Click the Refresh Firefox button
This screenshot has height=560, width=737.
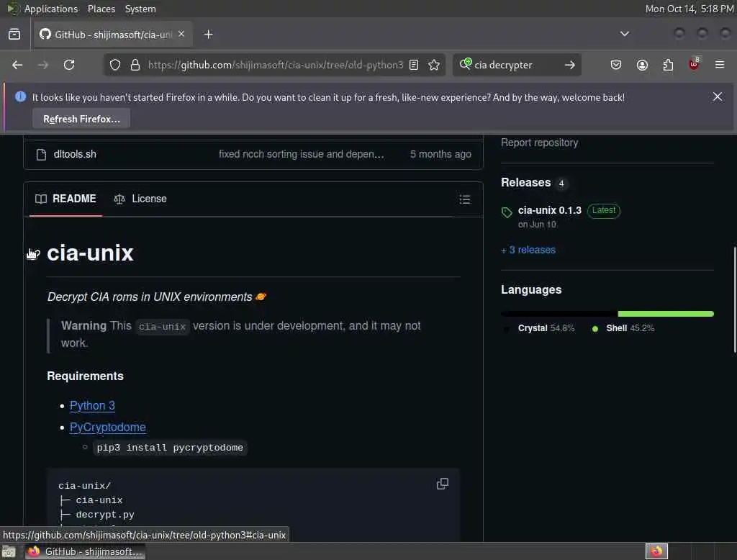pos(81,119)
